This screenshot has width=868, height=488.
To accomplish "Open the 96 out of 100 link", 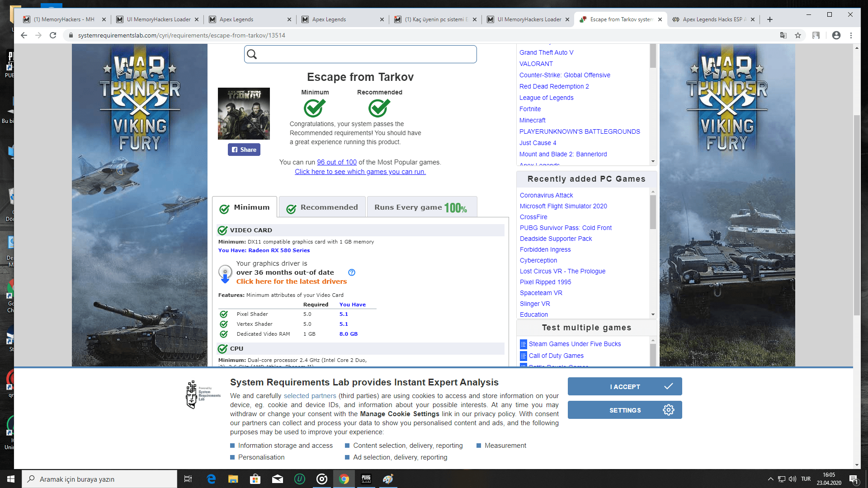I will coord(337,162).
